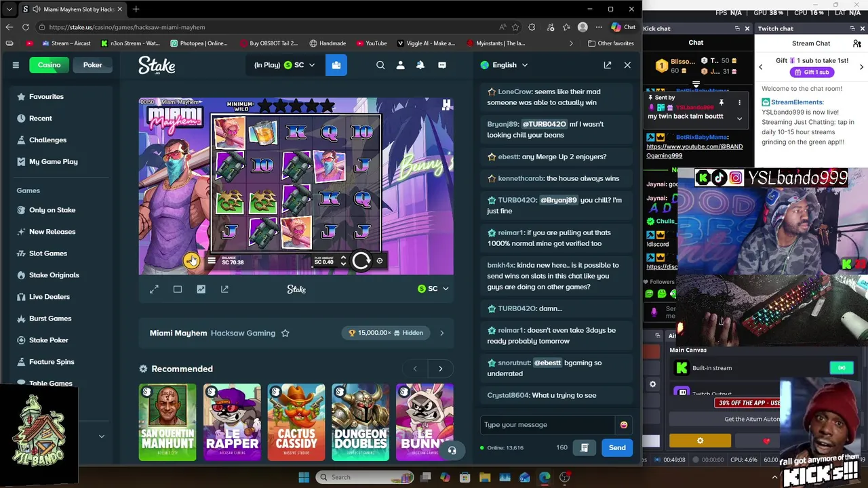This screenshot has width=868, height=488.
Task: Open Twitch chat community users icon
Action: pyautogui.click(x=857, y=43)
